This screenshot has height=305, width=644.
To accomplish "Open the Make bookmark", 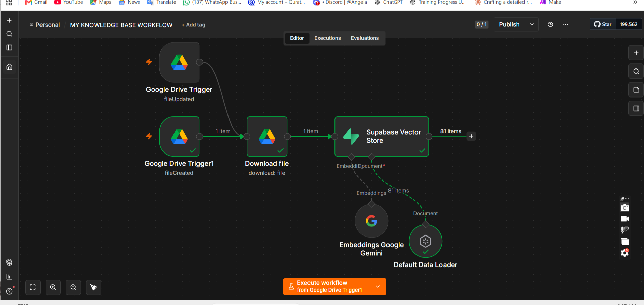I will (x=551, y=2).
